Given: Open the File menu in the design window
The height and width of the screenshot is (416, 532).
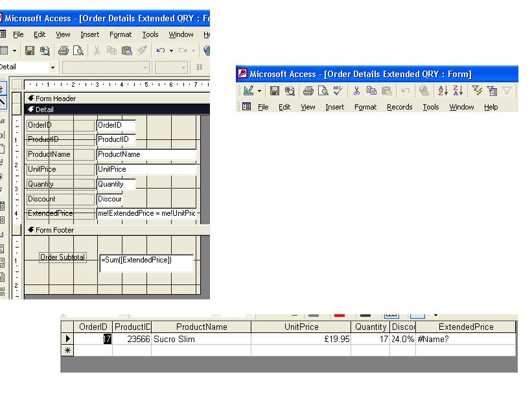Looking at the screenshot, I should pyautogui.click(x=18, y=34).
